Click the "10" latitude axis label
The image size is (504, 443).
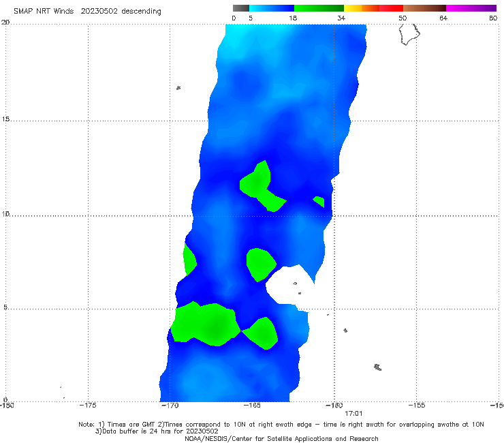tap(5, 213)
